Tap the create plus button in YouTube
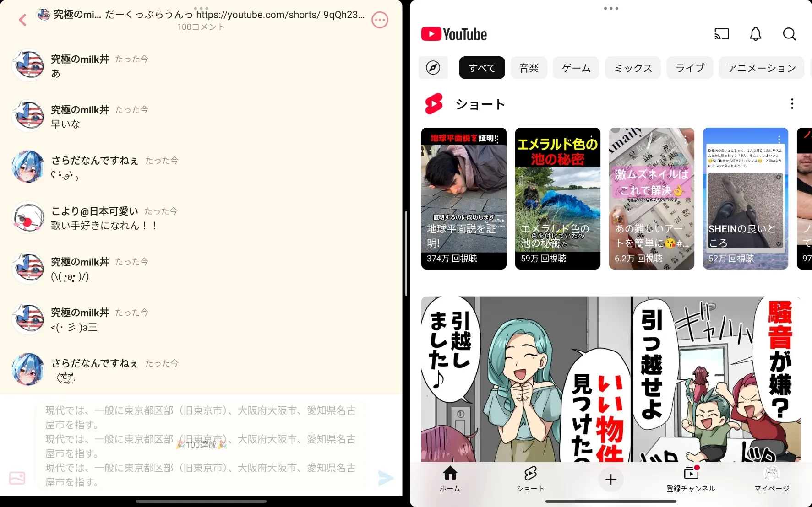The height and width of the screenshot is (507, 812). click(611, 479)
